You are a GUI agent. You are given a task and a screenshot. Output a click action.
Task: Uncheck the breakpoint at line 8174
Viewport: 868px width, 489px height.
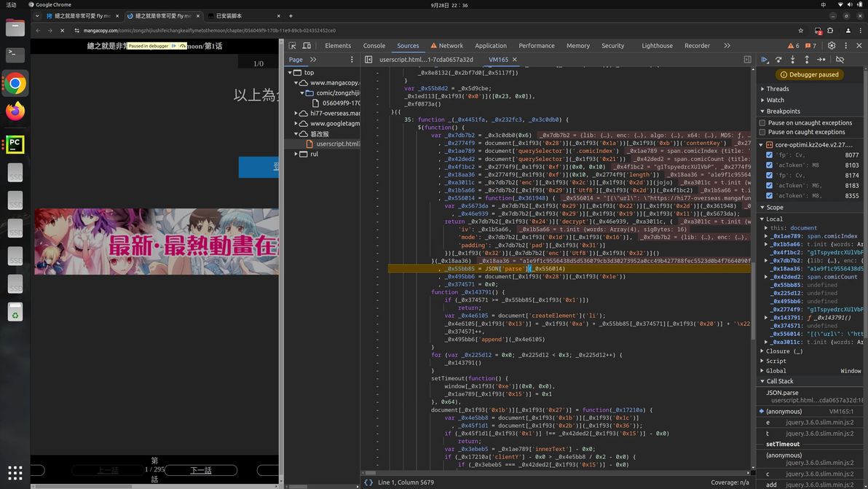tap(769, 176)
